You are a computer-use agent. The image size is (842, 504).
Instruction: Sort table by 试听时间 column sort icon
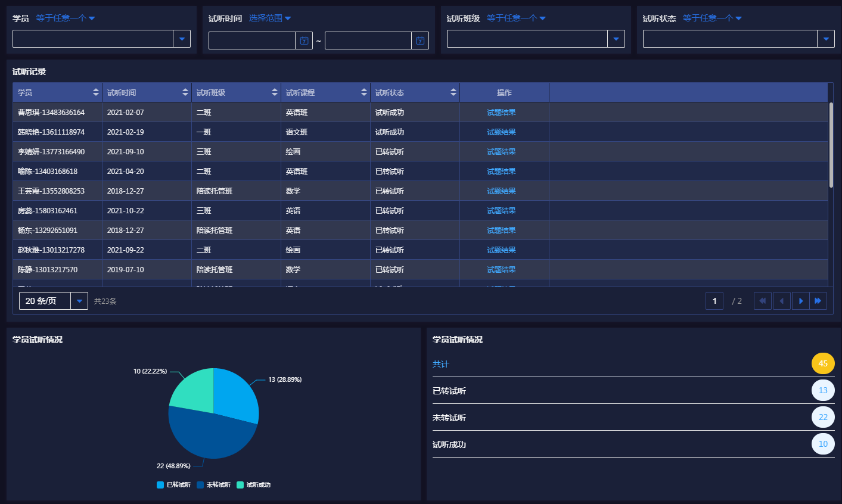(185, 92)
